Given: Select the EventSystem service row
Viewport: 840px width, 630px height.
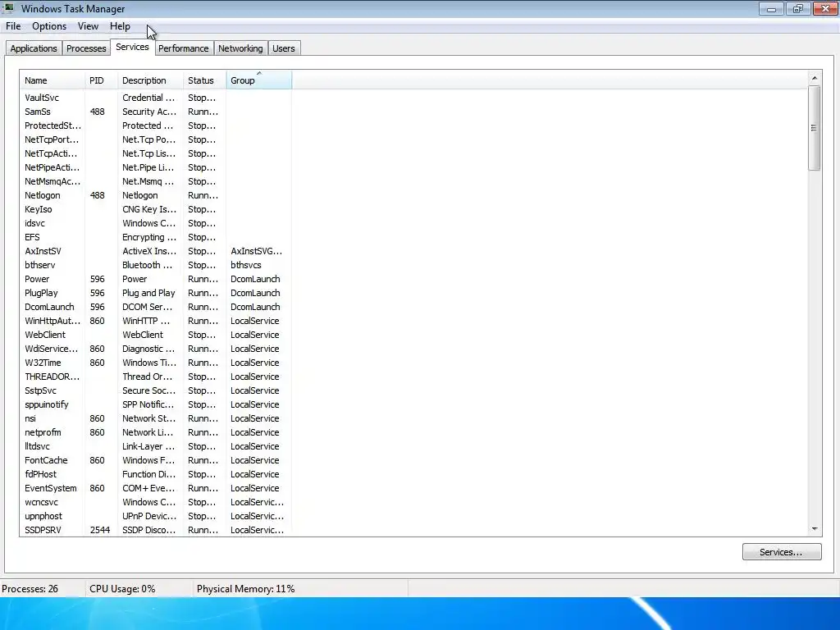Looking at the screenshot, I should (x=155, y=487).
